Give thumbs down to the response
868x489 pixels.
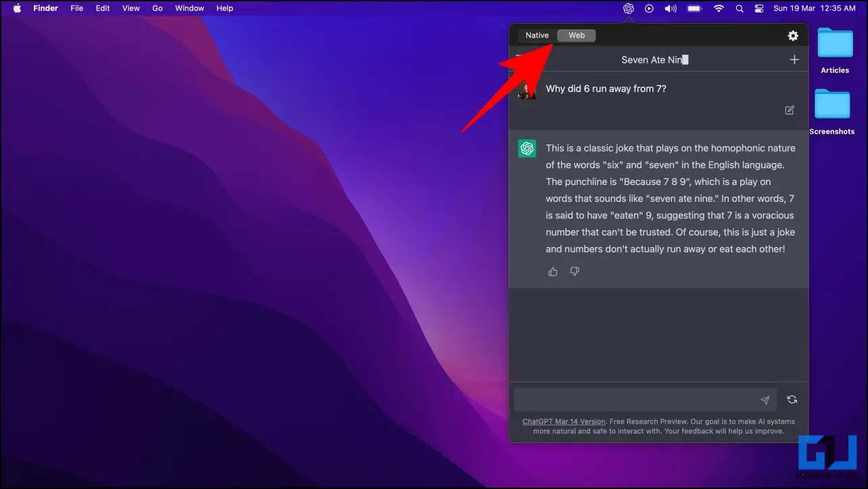tap(575, 272)
